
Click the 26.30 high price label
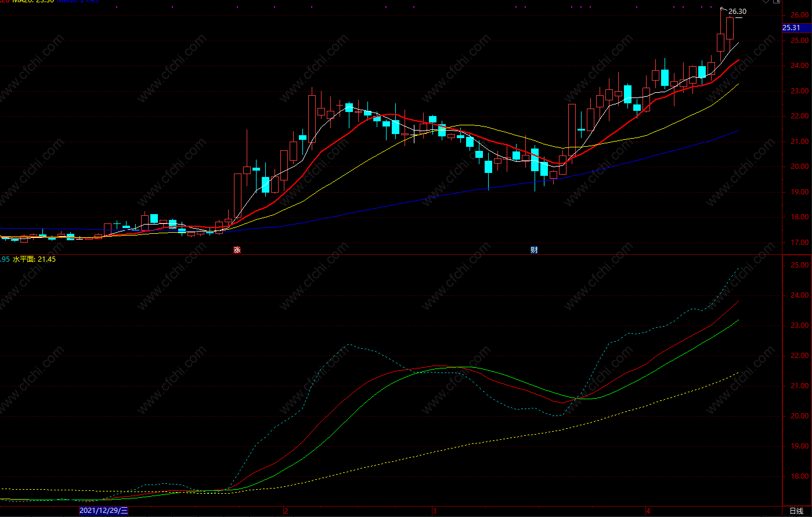coord(737,12)
